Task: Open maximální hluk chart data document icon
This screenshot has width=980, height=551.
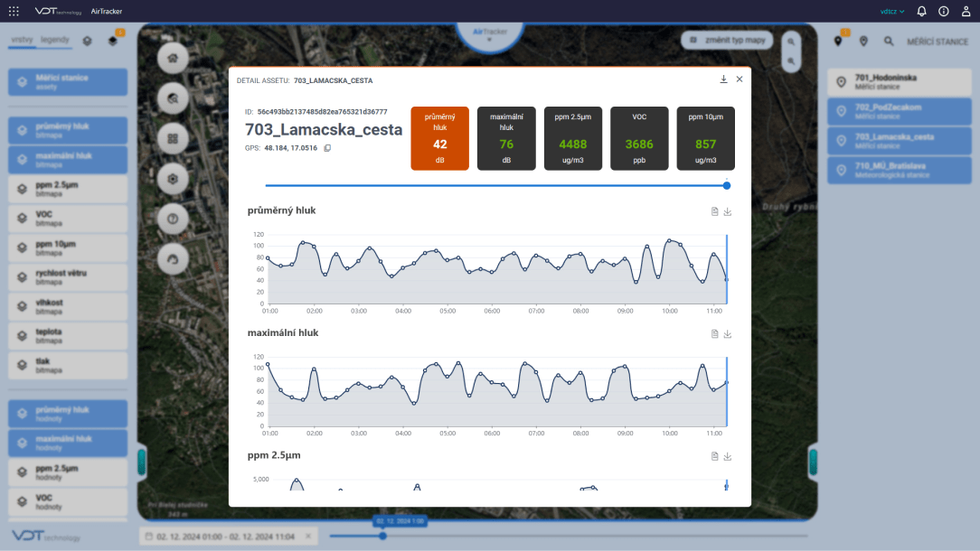Action: (714, 334)
